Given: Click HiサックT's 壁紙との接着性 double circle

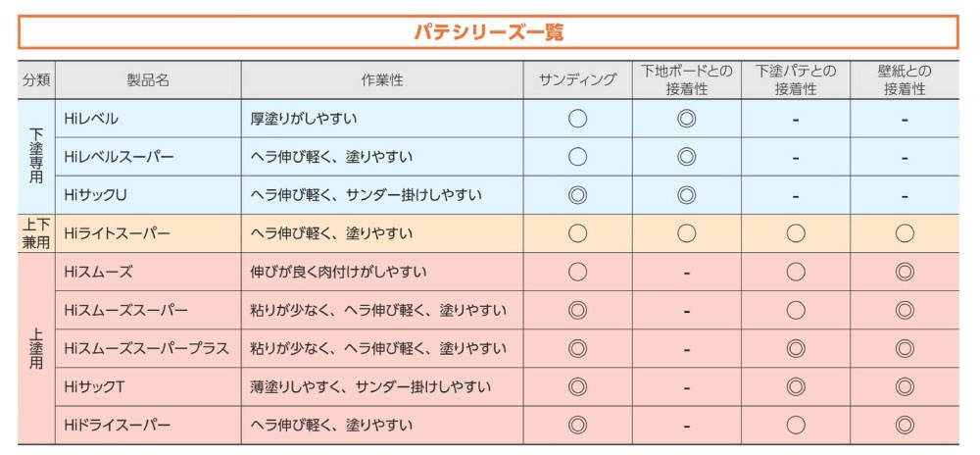Looking at the screenshot, I should (905, 386).
